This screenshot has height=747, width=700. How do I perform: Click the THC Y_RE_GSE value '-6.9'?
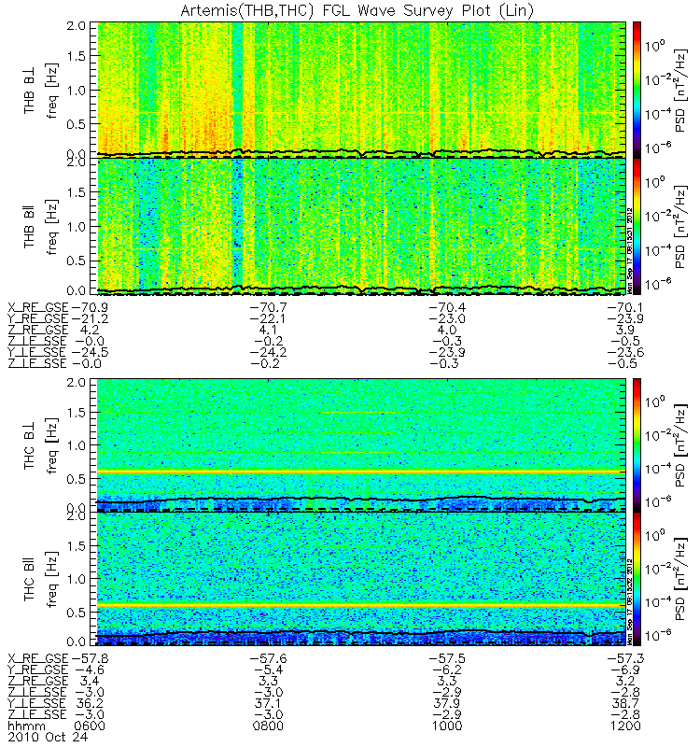pos(624,669)
